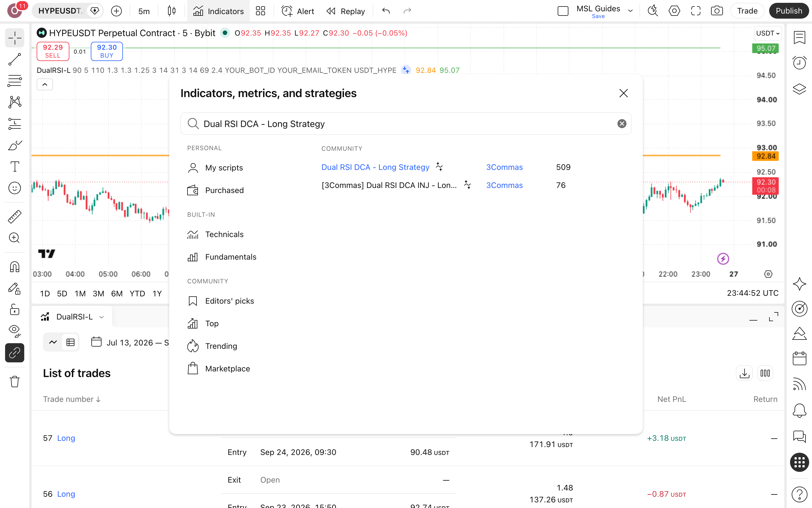Start bar Replay mode

pyautogui.click(x=346, y=11)
